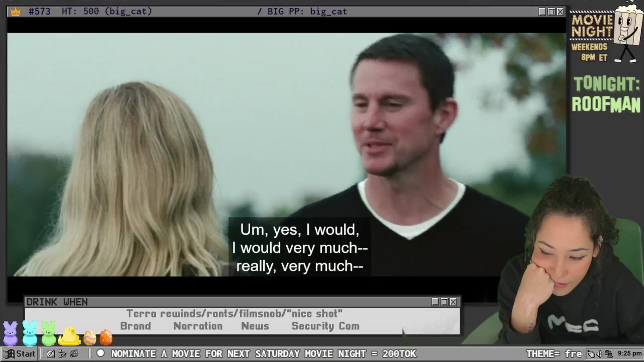Maximize the movie player window
This screenshot has width=644, height=362.
pyautogui.click(x=551, y=12)
